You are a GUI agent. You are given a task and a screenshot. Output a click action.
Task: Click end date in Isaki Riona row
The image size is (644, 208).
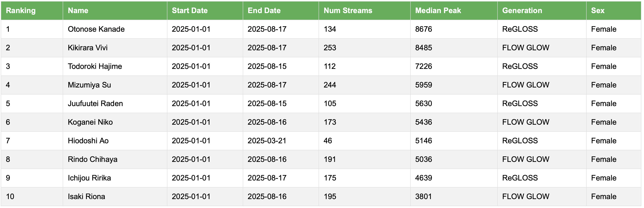[x=267, y=196]
